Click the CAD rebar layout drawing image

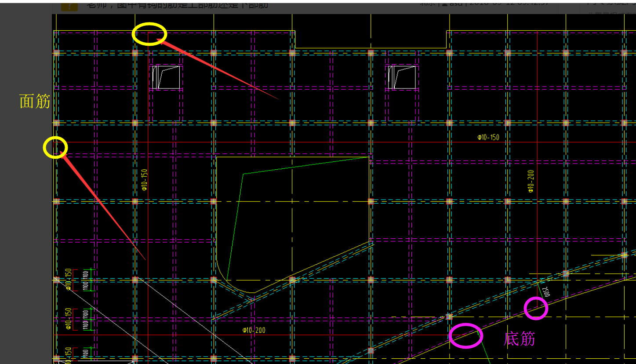coord(344,189)
